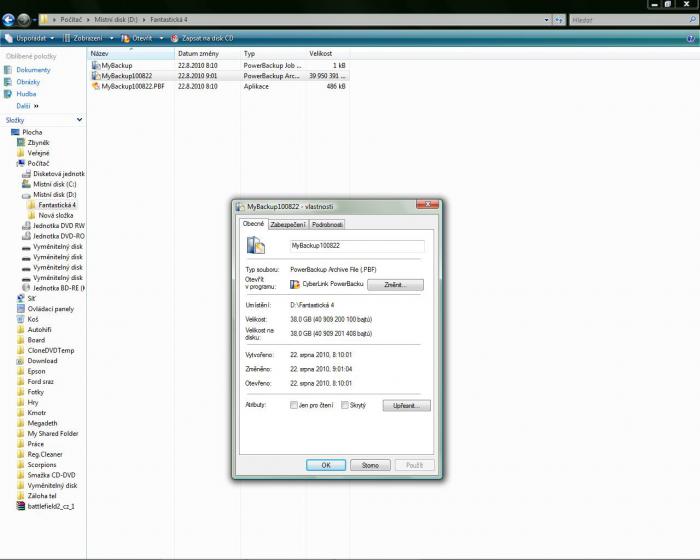
Task: Open the battlefield2_cz_1 archive icon
Action: pyautogui.click(x=21, y=506)
